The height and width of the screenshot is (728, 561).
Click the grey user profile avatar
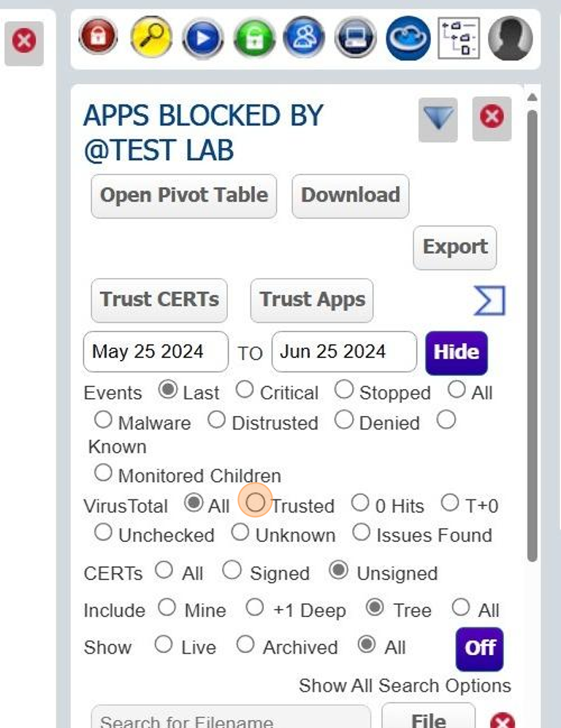510,38
